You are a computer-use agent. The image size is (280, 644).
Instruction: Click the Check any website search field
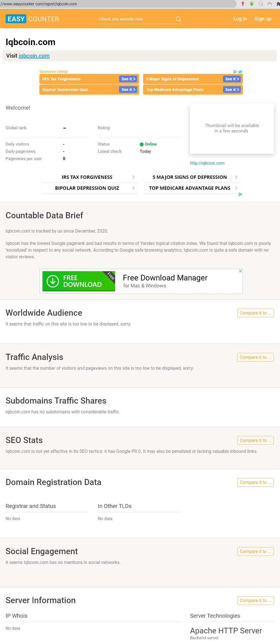(x=136, y=19)
